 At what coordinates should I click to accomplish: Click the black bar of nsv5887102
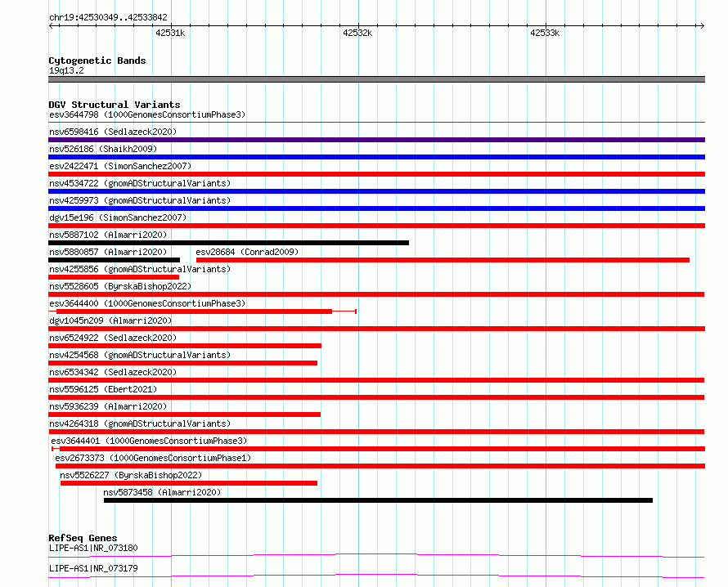(228, 243)
